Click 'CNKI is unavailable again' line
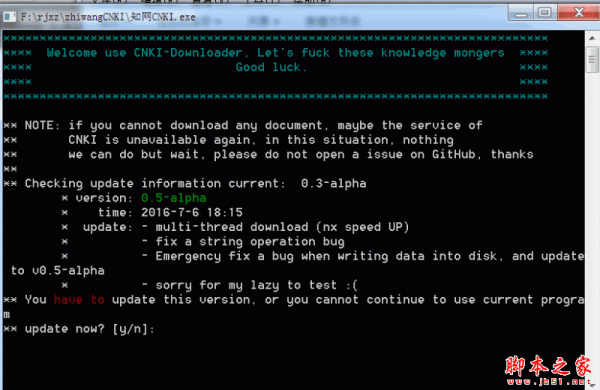This screenshot has height=390, width=600. click(x=261, y=140)
